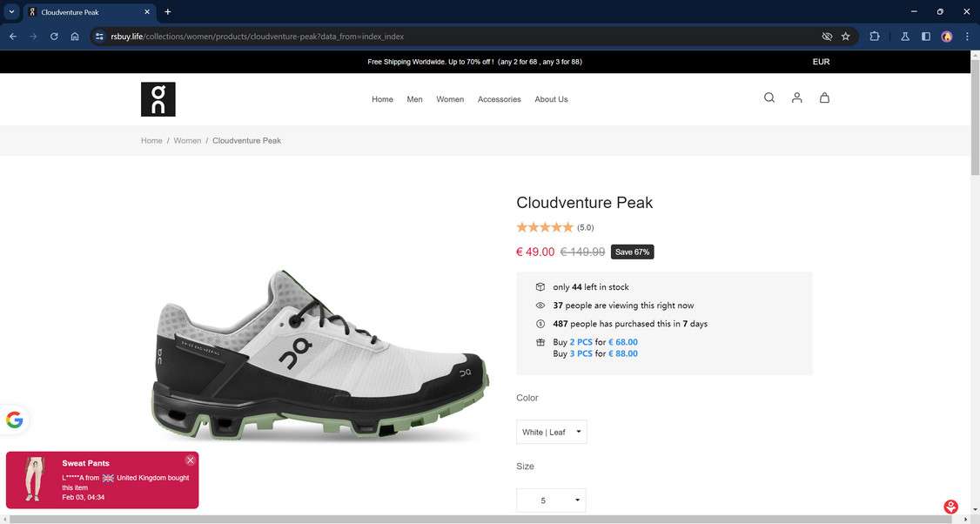Open the About Us page
Screen dimensions: 980x524
pyautogui.click(x=551, y=99)
